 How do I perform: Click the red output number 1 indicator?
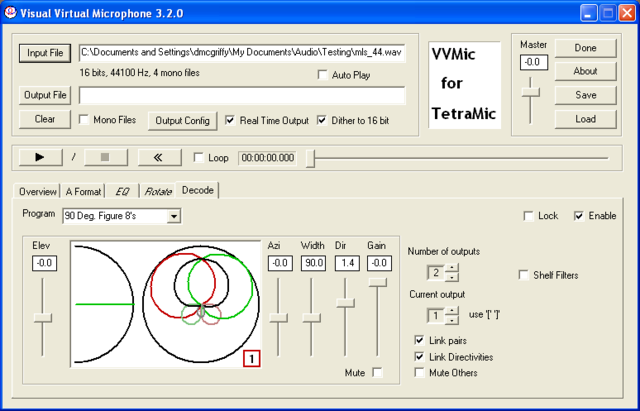252,359
